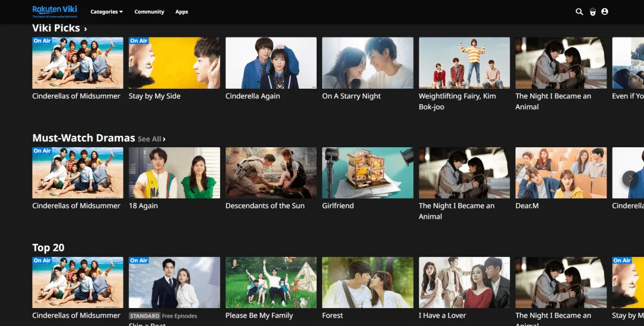Open Must-Watch Dramas section heading
This screenshot has width=644, height=326.
click(84, 138)
